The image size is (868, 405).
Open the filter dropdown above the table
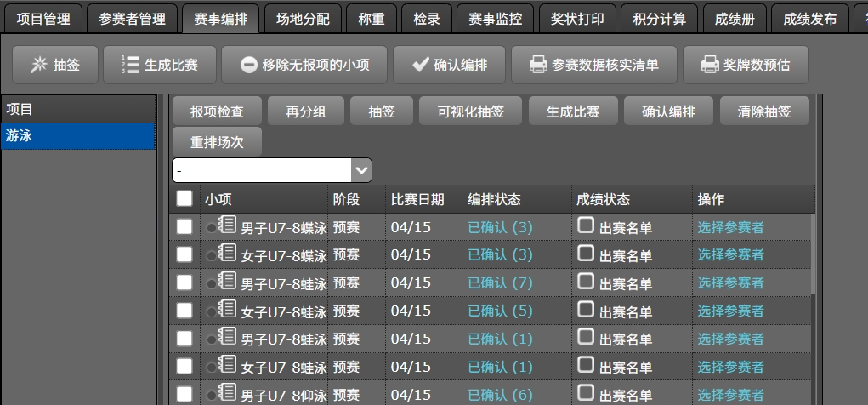pos(361,170)
